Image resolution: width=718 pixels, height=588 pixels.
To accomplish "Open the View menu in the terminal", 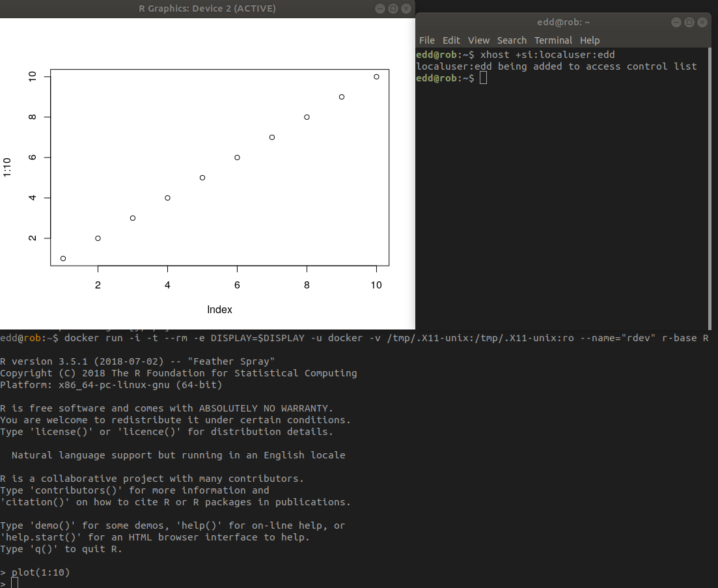I will click(478, 40).
